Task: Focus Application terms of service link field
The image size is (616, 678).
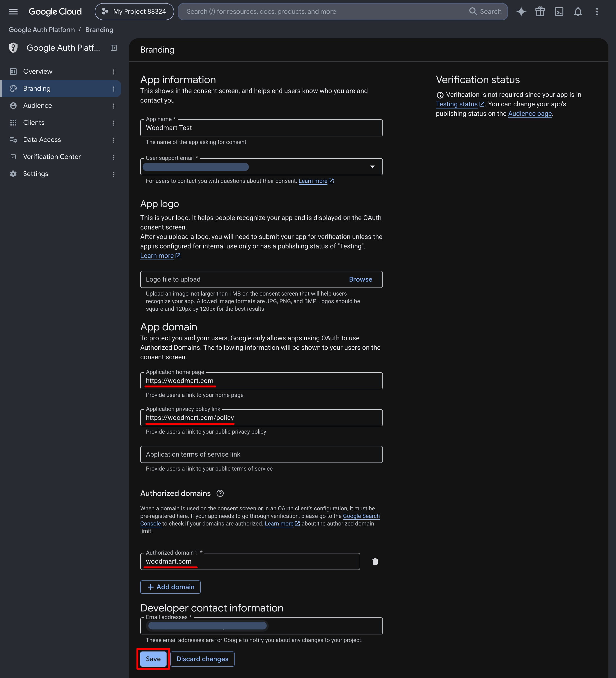Action: (261, 454)
